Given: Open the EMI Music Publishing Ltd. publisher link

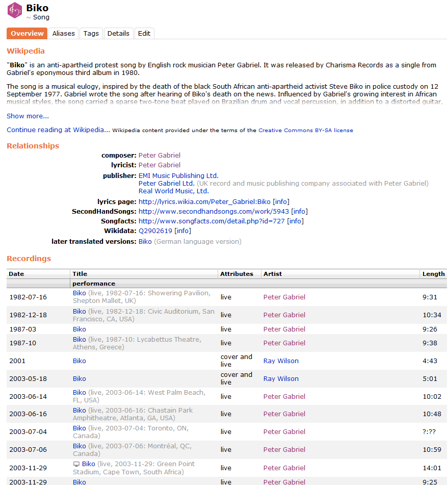Looking at the screenshot, I should pos(178,175).
